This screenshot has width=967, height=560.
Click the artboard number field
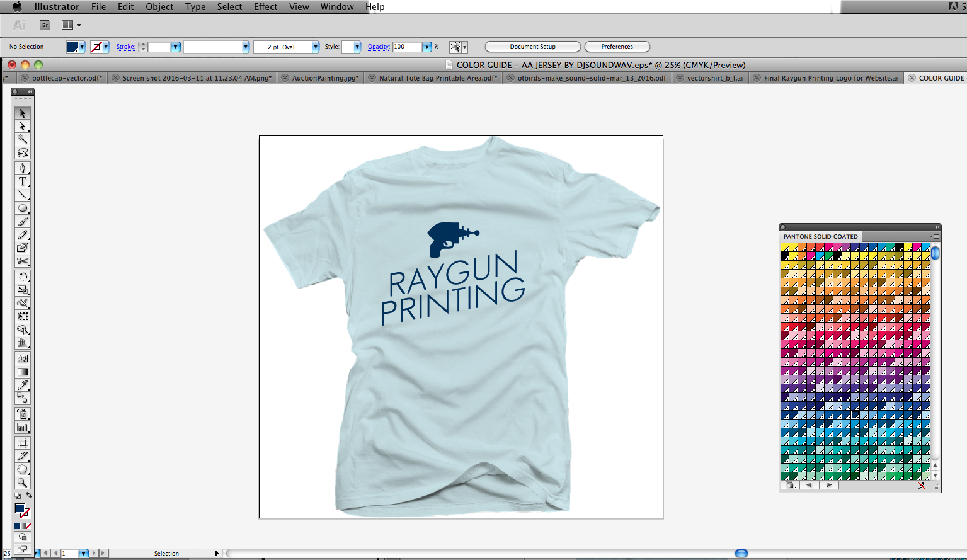[70, 553]
